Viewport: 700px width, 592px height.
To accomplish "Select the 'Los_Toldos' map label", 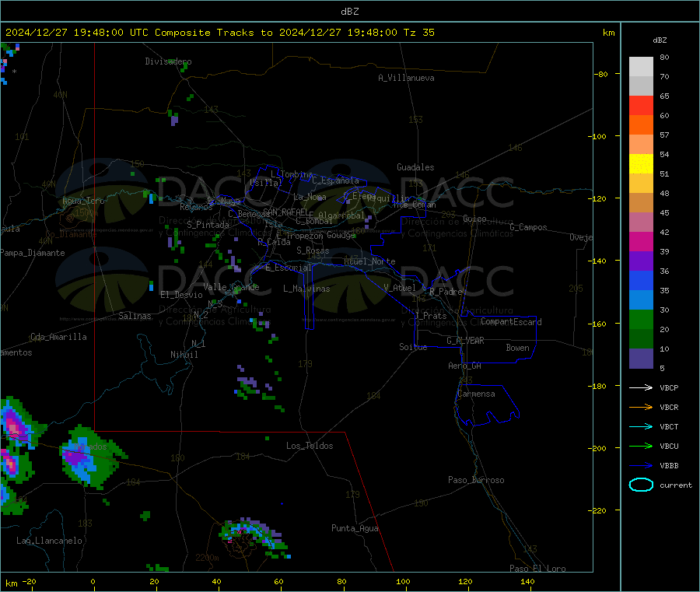I will tap(310, 446).
